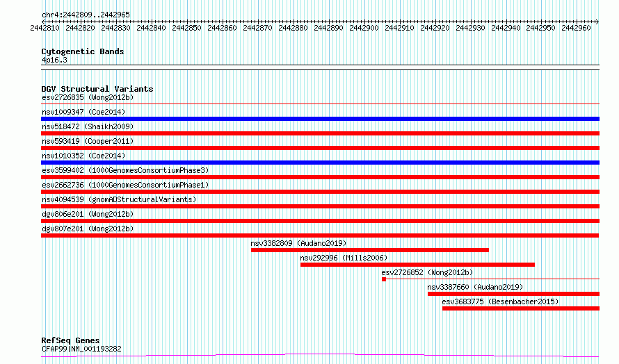
Task: Select variant label nsv4094539 (gnomADStructuralVariants)
Action: 119,199
